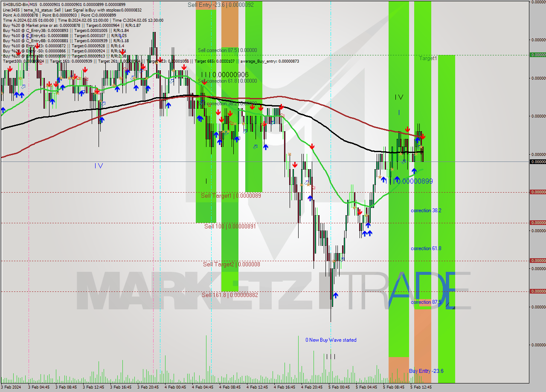Click the 'Sell 100 | 0.00000891' label
Screen dimensions: 546x392
230,226
